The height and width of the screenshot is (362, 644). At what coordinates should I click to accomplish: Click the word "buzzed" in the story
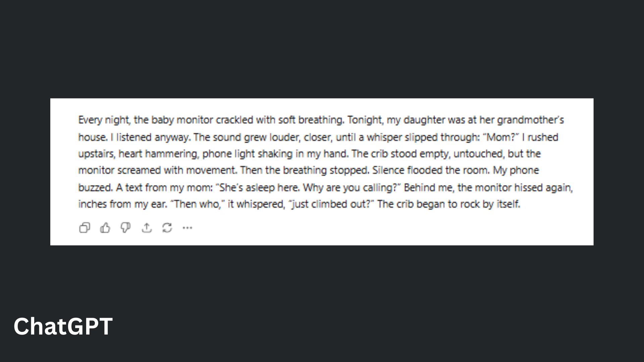[x=95, y=187]
